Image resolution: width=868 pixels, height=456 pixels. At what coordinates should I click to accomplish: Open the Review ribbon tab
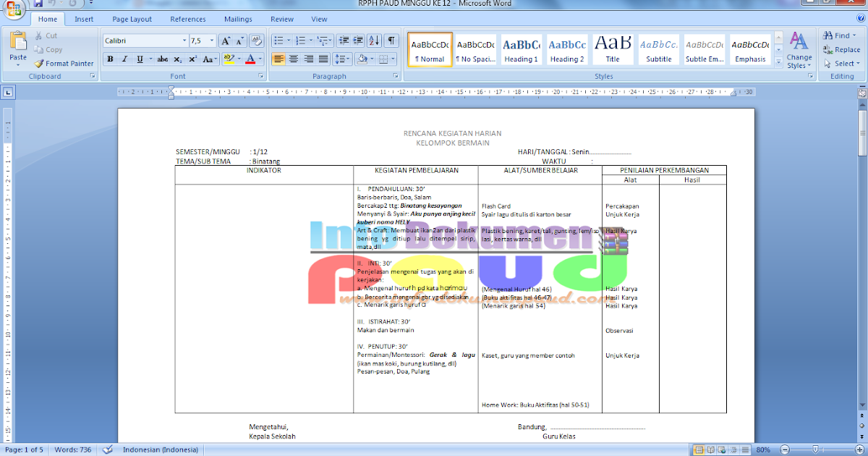coord(281,19)
